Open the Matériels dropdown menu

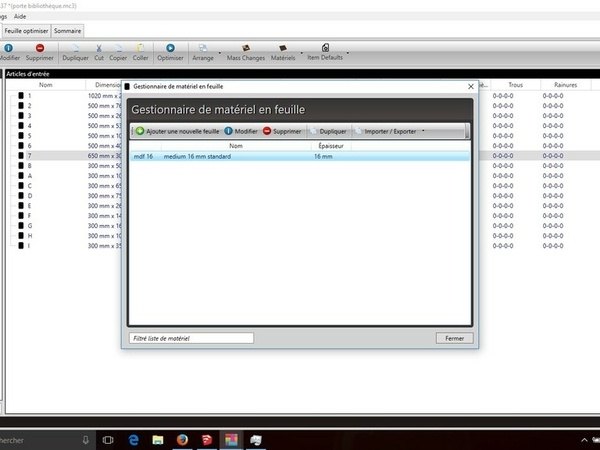[285, 52]
